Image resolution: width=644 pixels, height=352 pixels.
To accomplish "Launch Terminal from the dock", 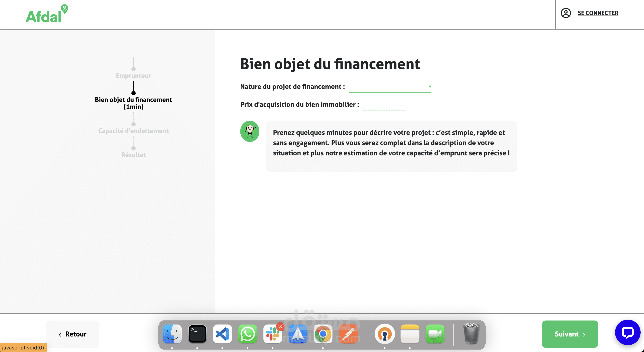I will point(197,334).
